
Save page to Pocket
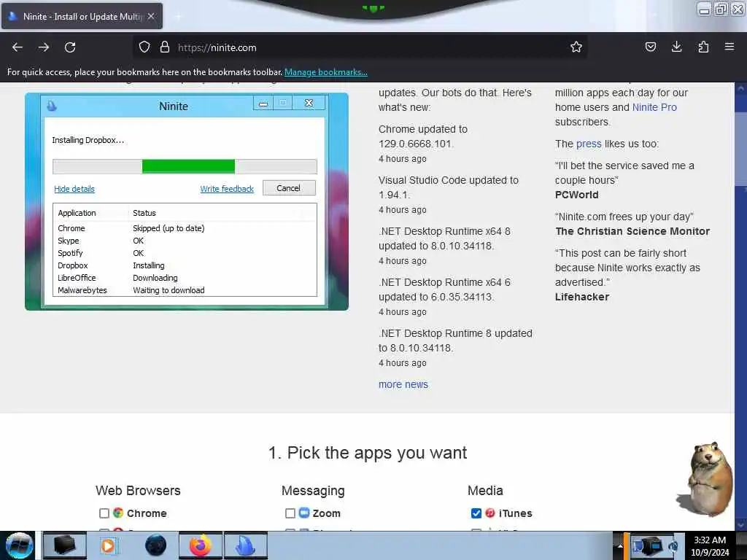pos(650,47)
